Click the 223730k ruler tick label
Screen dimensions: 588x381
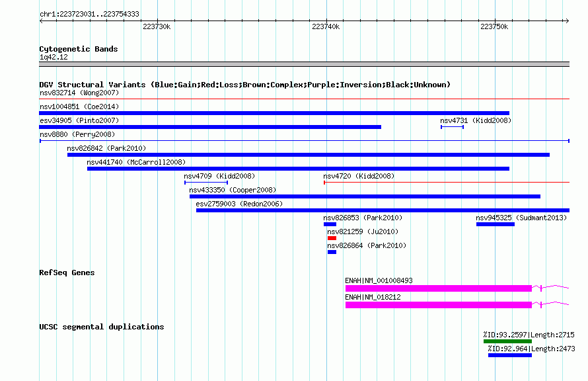point(157,26)
